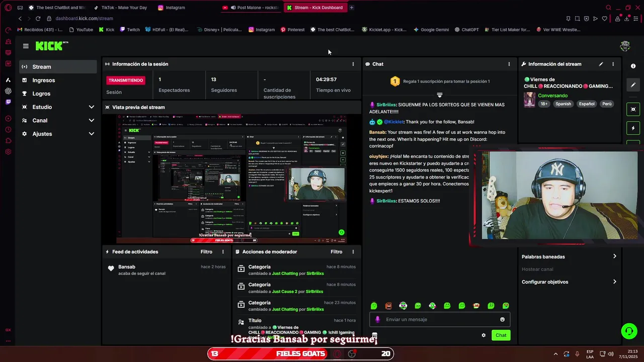Click the TRANSMITIENDO status badge
644x362 pixels.
pos(126,80)
